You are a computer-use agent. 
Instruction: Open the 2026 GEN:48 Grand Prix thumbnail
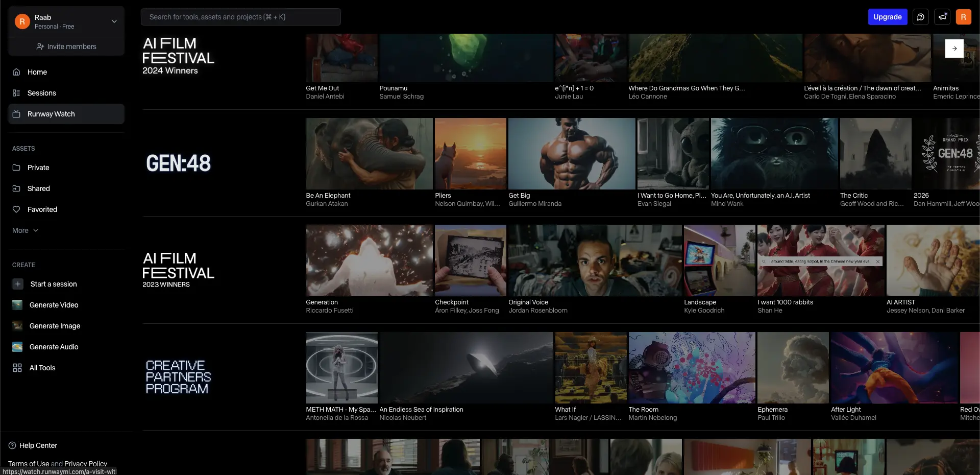coord(947,154)
